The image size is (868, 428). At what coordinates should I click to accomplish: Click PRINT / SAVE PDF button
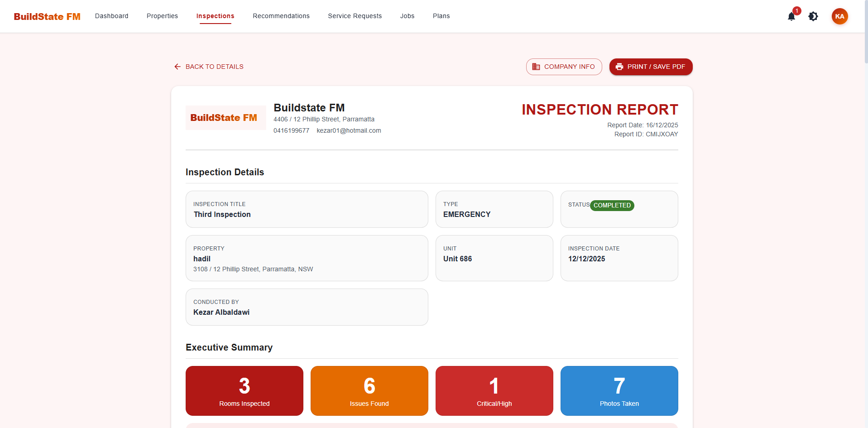pyautogui.click(x=651, y=67)
